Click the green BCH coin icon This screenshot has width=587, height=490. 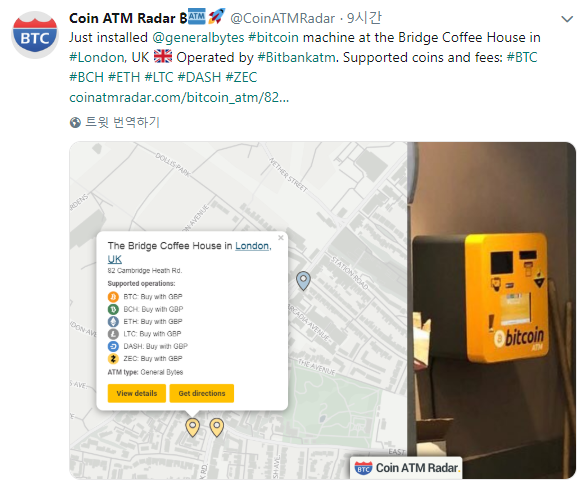click(113, 309)
